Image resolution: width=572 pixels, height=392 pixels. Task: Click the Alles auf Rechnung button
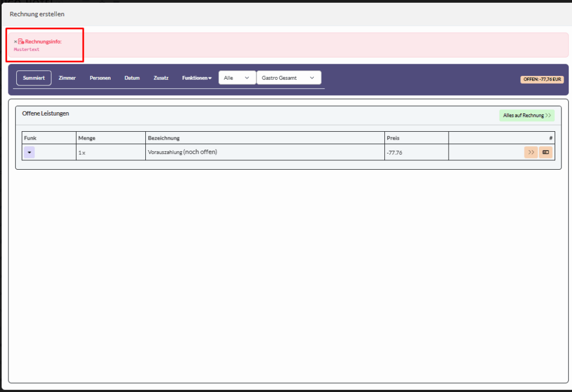pyautogui.click(x=527, y=116)
